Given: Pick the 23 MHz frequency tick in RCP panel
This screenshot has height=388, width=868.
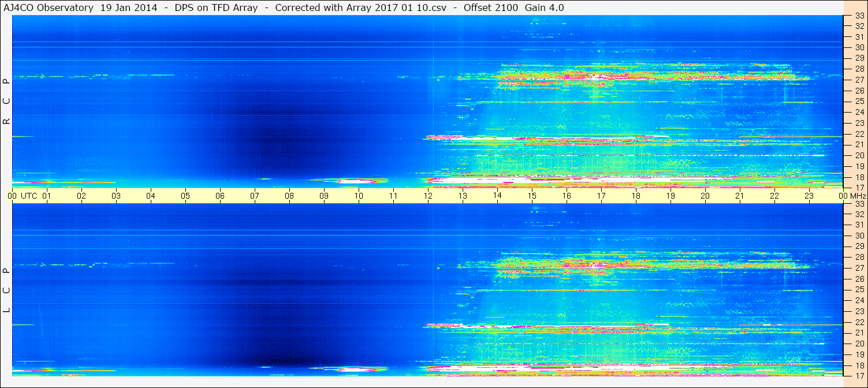Looking at the screenshot, I should (859, 123).
